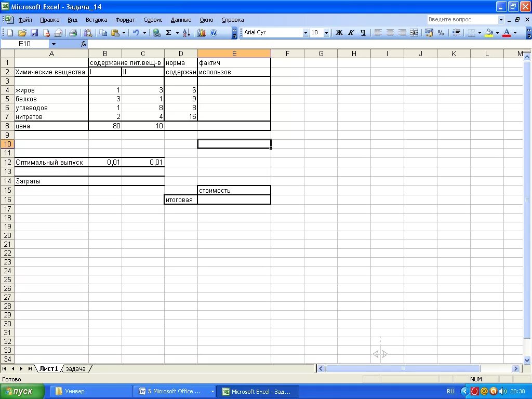Viewport: 532px width, 399px height.
Task: Select row 12 header
Action: [x=7, y=162]
